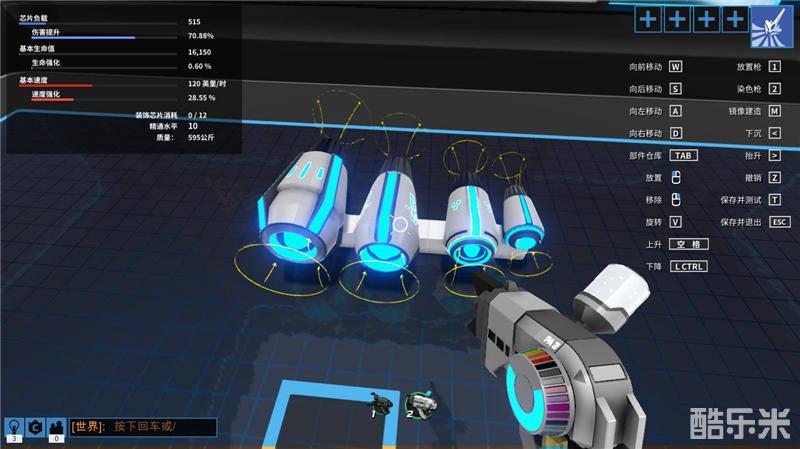Click the S key hint

click(x=676, y=89)
